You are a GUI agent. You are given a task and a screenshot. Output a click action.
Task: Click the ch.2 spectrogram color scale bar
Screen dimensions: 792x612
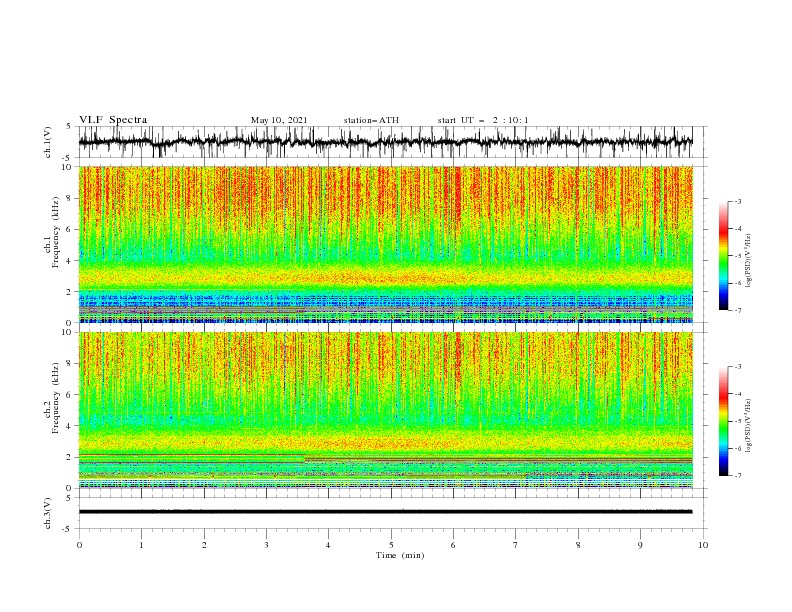click(x=723, y=421)
